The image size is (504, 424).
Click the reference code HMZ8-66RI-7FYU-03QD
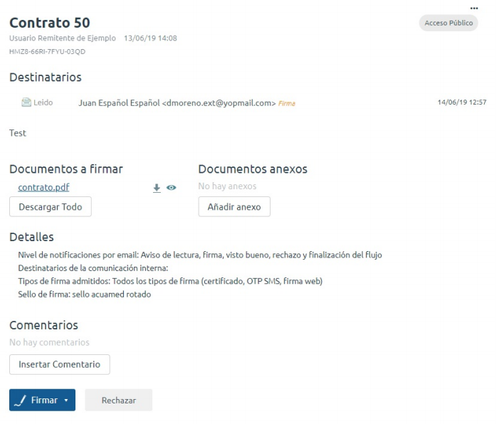(47, 52)
